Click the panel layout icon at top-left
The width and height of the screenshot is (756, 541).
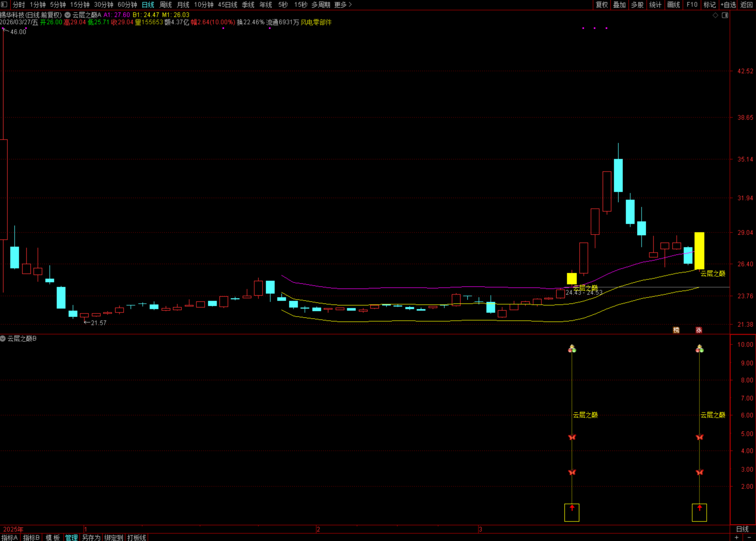coord(4,5)
